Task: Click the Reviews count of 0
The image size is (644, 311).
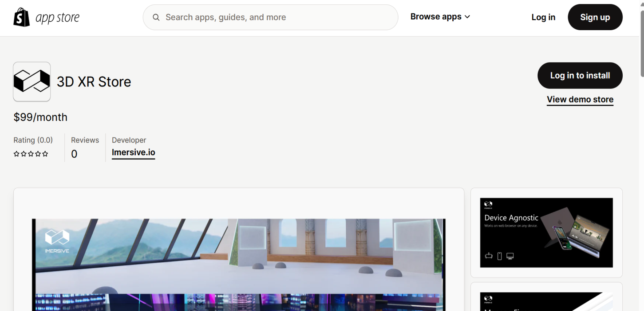Action: (74, 154)
